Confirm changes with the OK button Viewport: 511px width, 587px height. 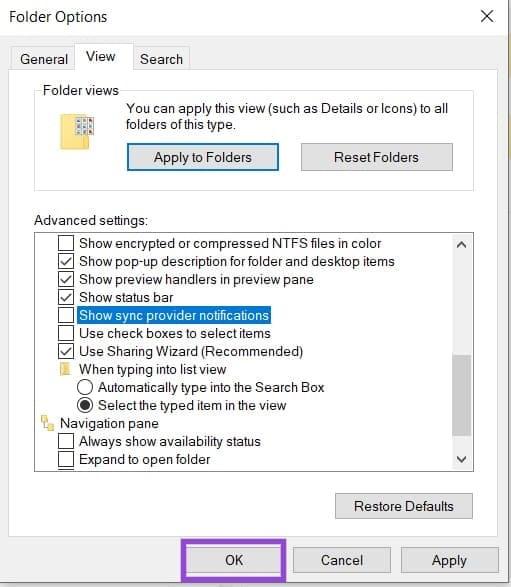[x=234, y=560]
